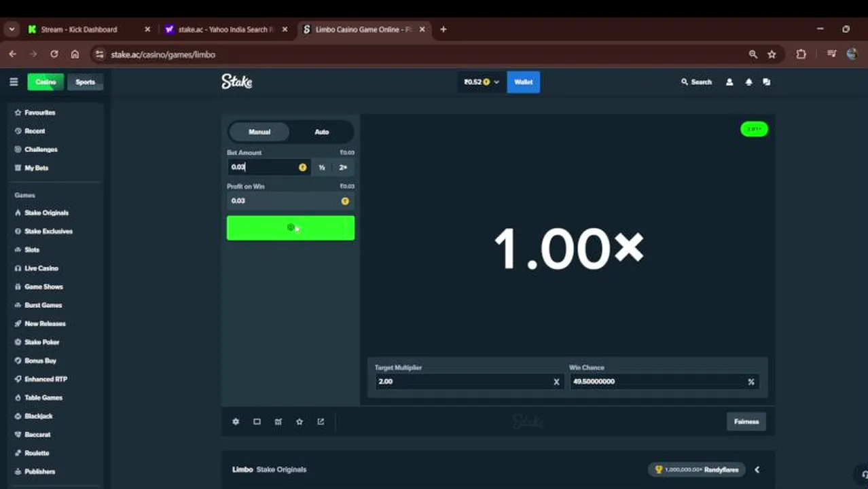Open the Fairness dialog
The height and width of the screenshot is (489, 868).
click(746, 422)
